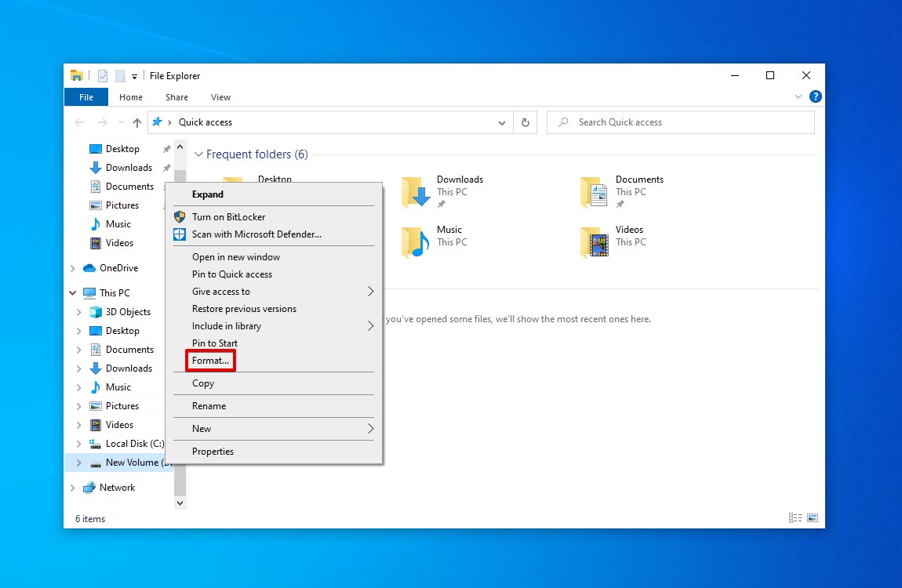
Task: Click the Turn on BitLocker shield icon
Action: pos(180,216)
